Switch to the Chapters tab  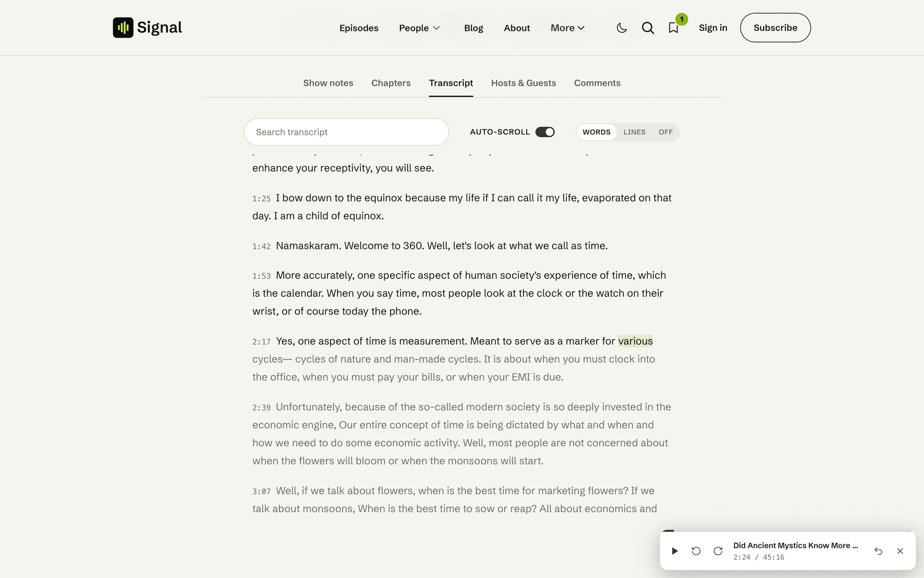click(391, 83)
